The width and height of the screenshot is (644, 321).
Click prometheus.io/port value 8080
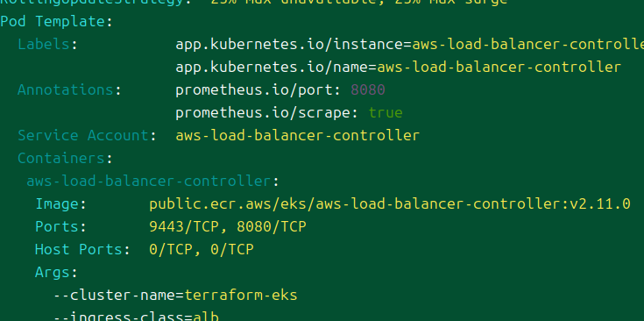pyautogui.click(x=368, y=89)
